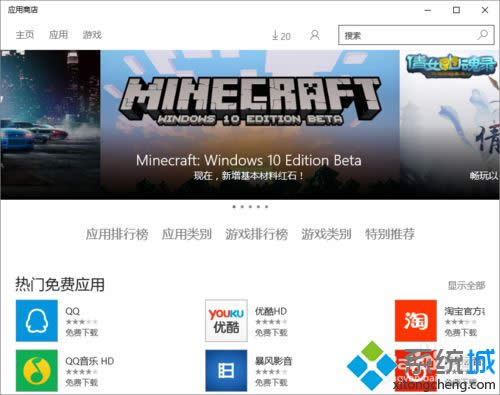Open the QQ音乐 HD app icon
500x395 pixels.
click(x=37, y=370)
